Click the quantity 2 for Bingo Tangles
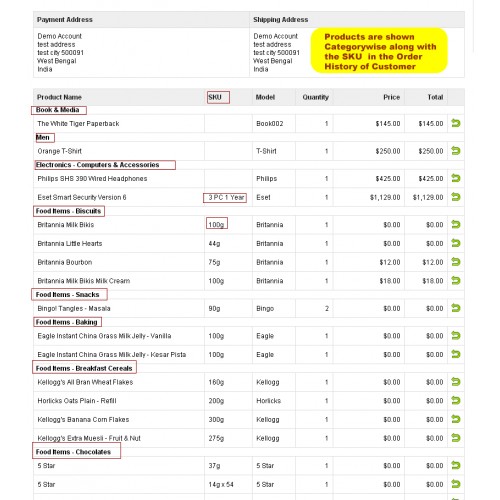The height and width of the screenshot is (500, 500). click(x=327, y=308)
